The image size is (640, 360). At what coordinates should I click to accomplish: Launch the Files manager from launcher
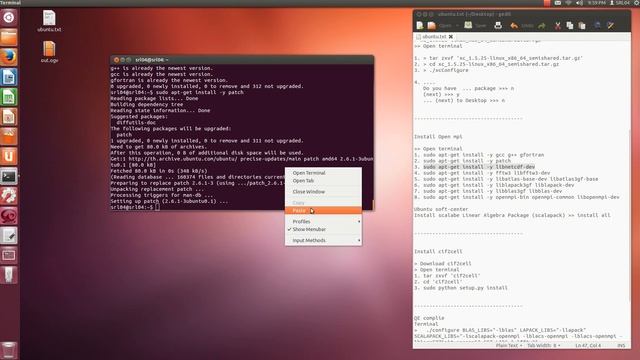click(9, 37)
